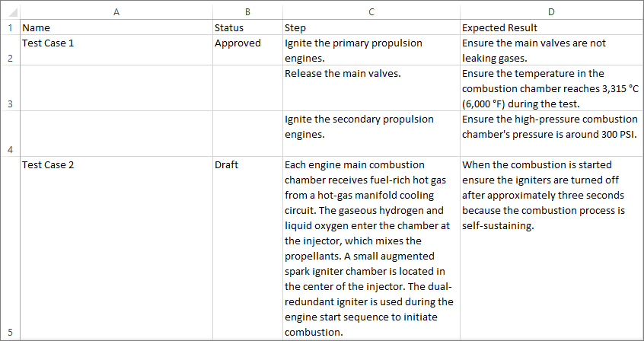Select row 3 header
644x341 pixels.
[x=10, y=88]
